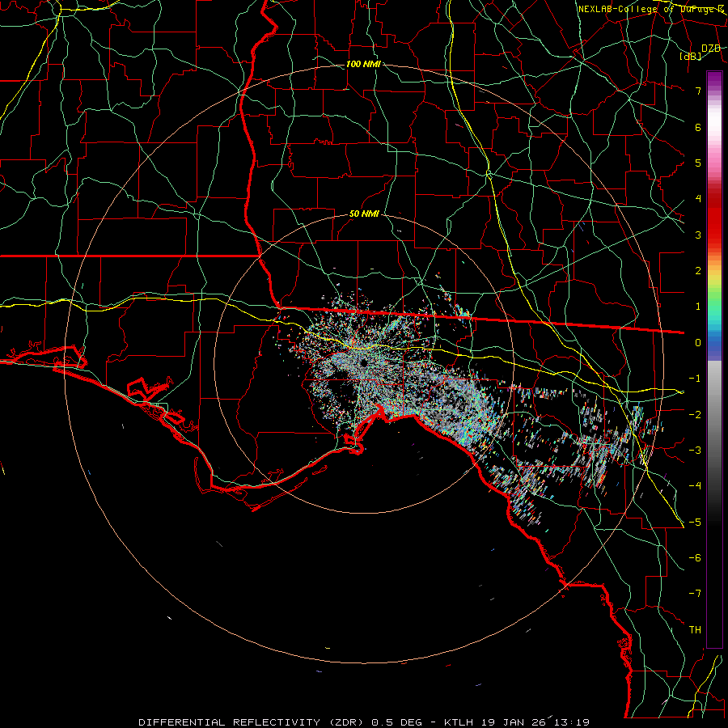
Task: Click the 4 dB tick label on scale
Action: click(x=698, y=199)
